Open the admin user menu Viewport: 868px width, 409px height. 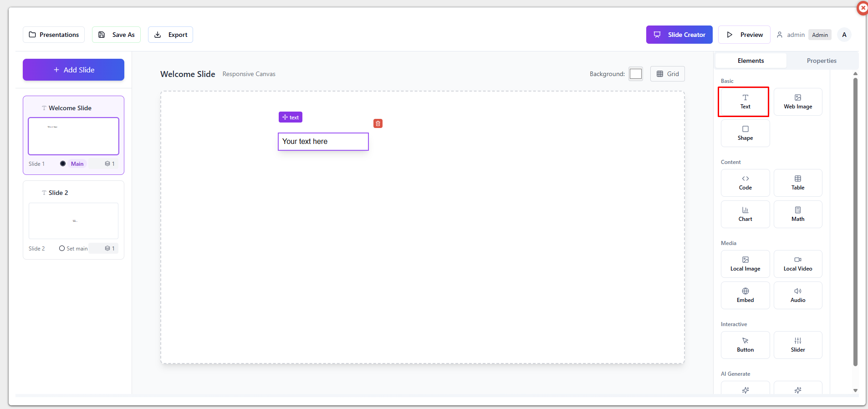point(843,35)
